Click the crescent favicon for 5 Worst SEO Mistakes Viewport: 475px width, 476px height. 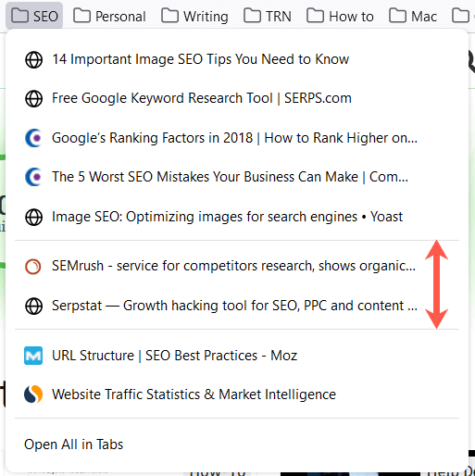pos(33,177)
